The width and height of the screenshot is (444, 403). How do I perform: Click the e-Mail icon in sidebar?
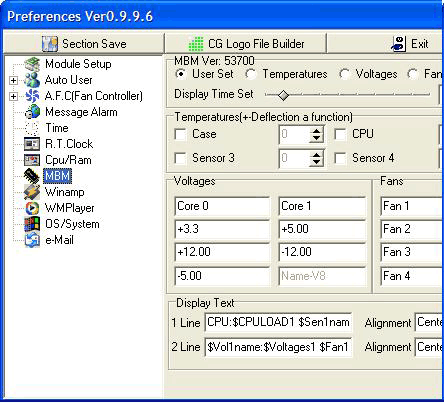click(32, 240)
